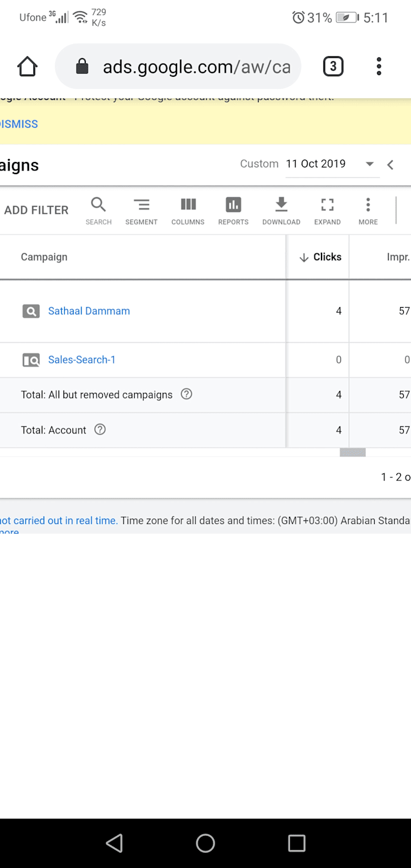
Task: Expand the table to full screen
Action: [327, 211]
